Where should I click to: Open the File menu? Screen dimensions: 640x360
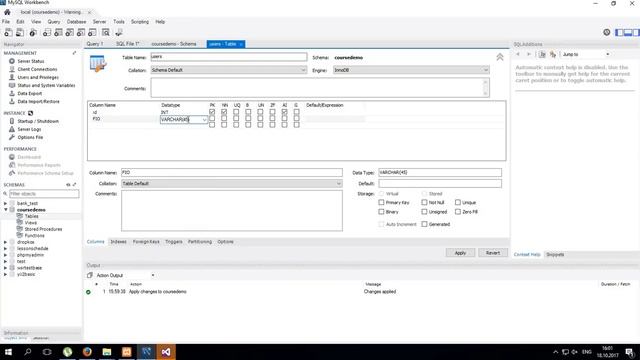coord(6,22)
